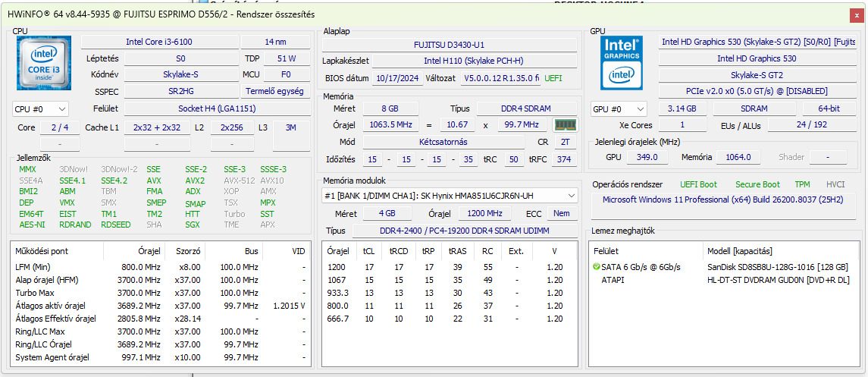Click the TDP value 51 W

click(287, 58)
